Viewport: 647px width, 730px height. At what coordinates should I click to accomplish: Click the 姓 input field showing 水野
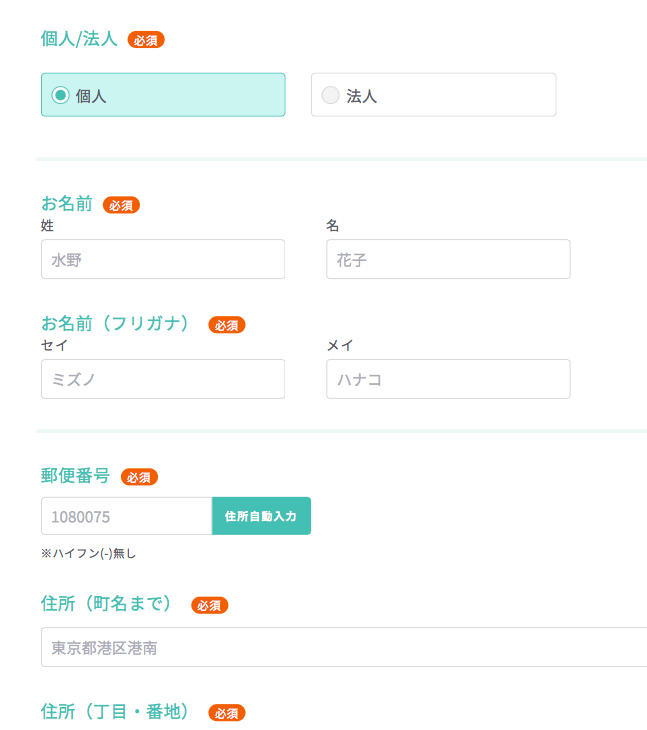point(163,259)
